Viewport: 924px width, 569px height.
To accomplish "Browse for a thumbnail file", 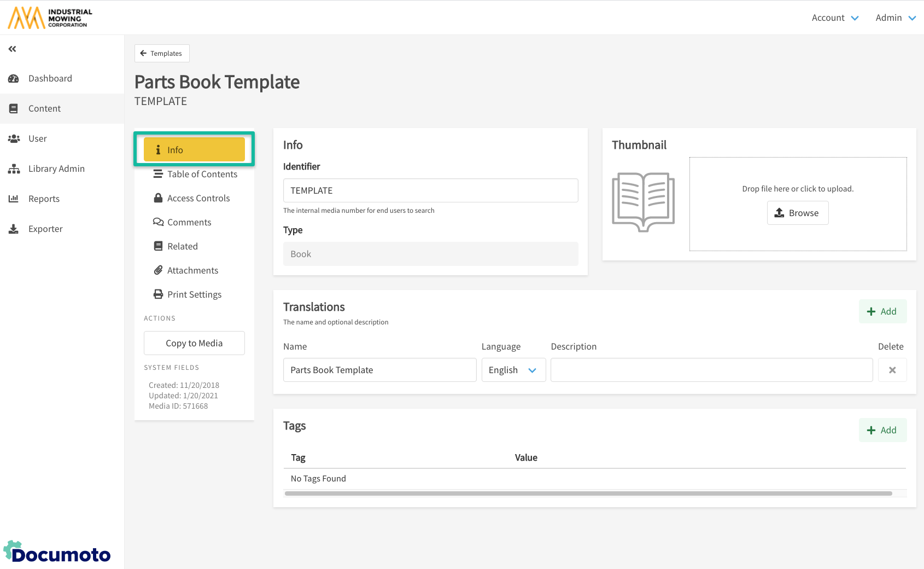I will pos(797,213).
